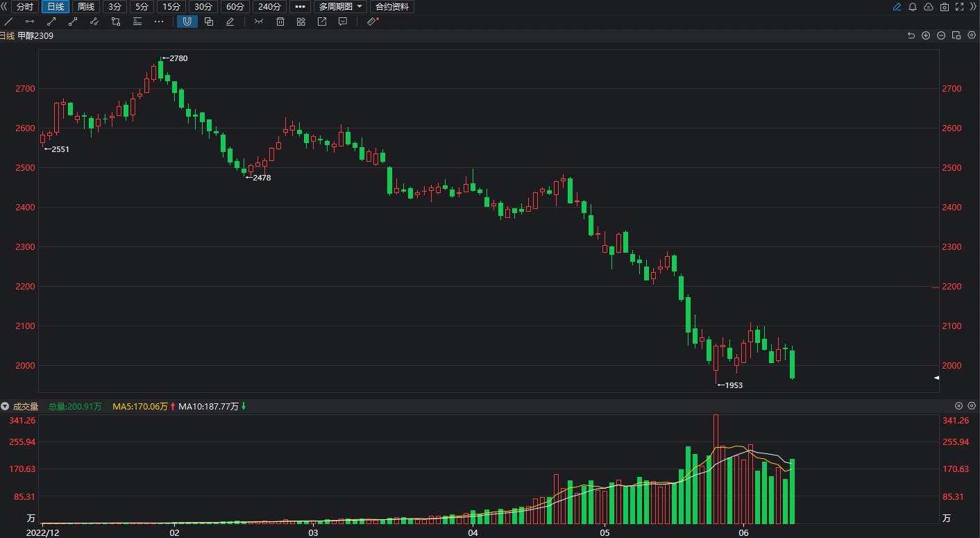980x538 pixels.
Task: Switch to 60分 period tab
Action: tap(236, 7)
